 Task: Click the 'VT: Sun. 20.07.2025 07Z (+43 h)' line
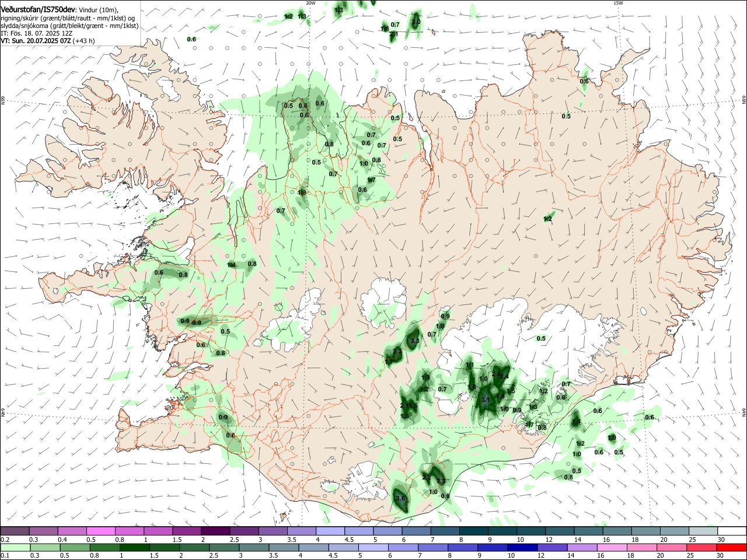[x=48, y=41]
